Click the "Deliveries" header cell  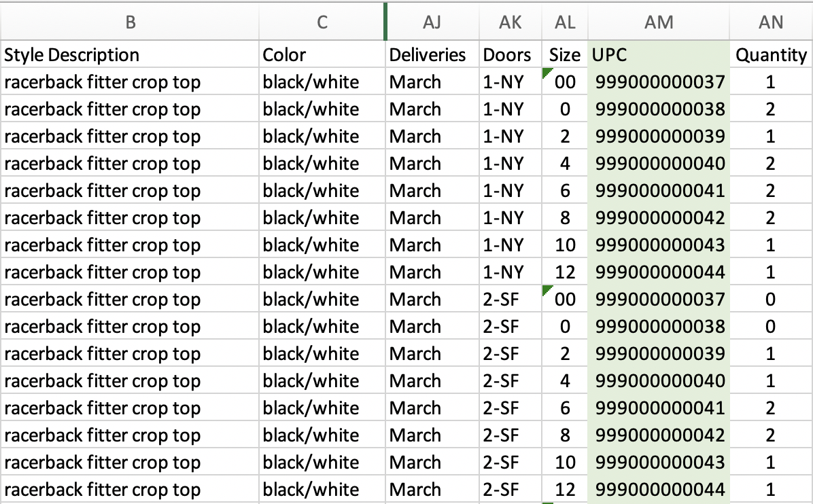point(432,54)
